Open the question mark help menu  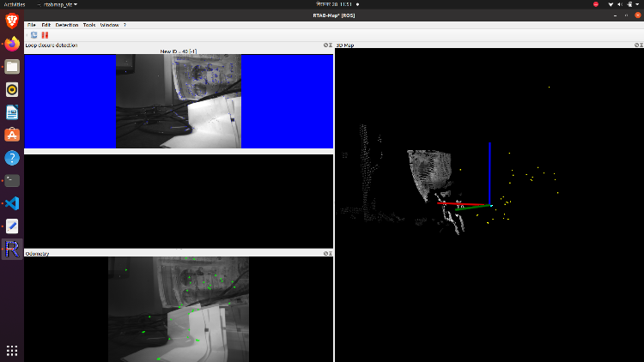tap(125, 25)
